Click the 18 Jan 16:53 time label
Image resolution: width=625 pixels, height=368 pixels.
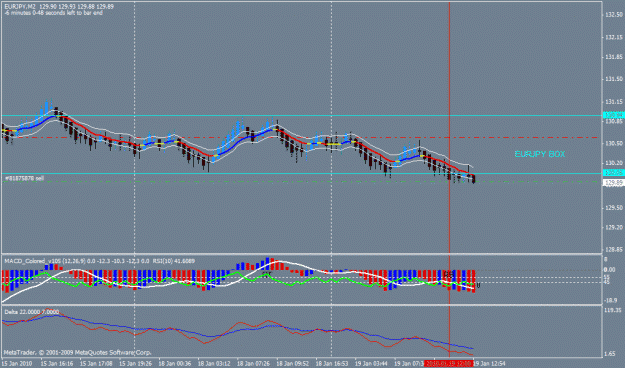332,364
